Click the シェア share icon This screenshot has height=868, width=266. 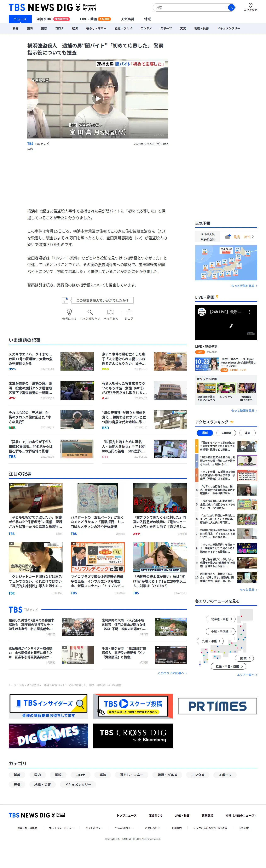129,312
